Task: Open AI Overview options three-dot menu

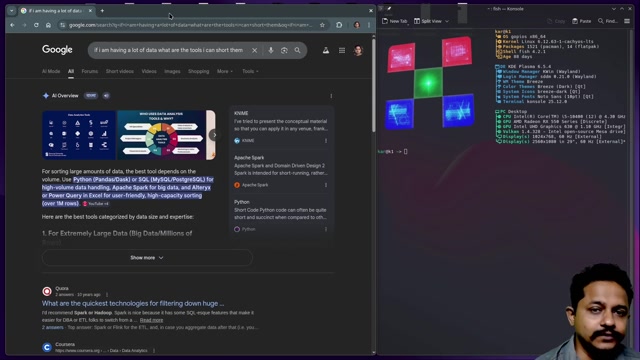Action: tap(331, 96)
